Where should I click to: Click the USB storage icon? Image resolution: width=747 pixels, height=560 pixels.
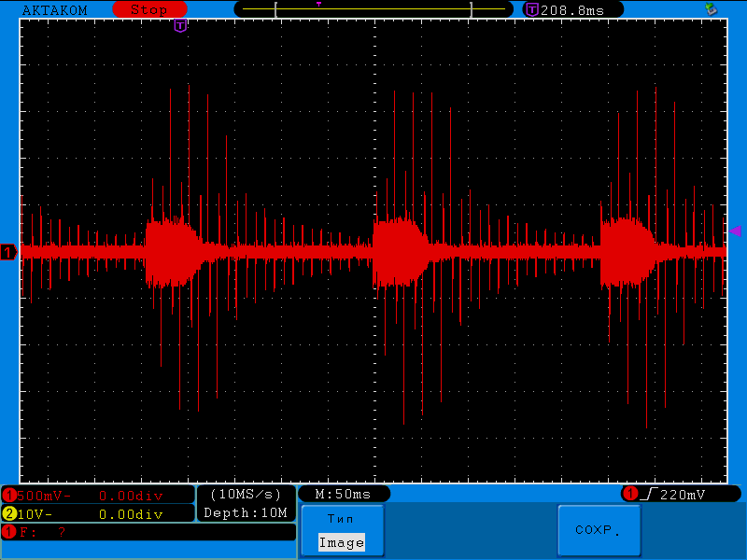point(712,8)
